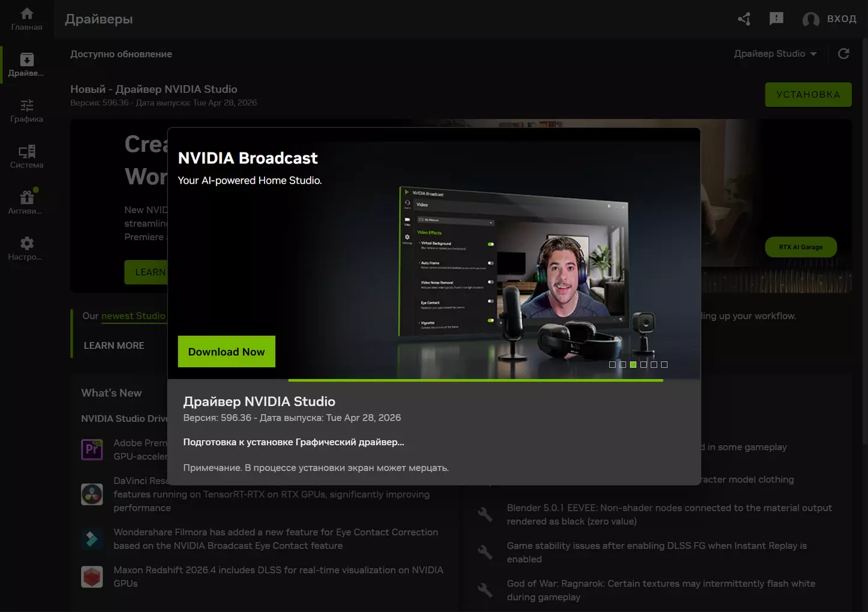
Task: Click the Примечание screen flicker note
Action: click(316, 468)
